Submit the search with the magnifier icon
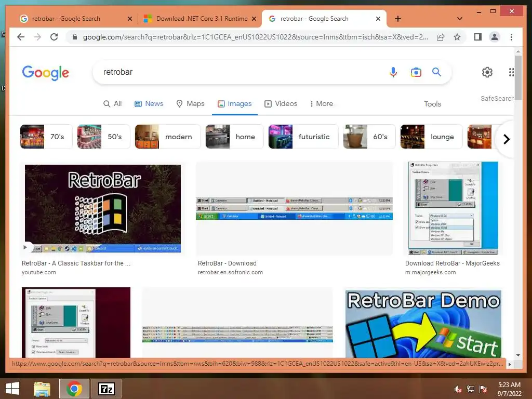Screen dimensions: 532x399 point(436,72)
